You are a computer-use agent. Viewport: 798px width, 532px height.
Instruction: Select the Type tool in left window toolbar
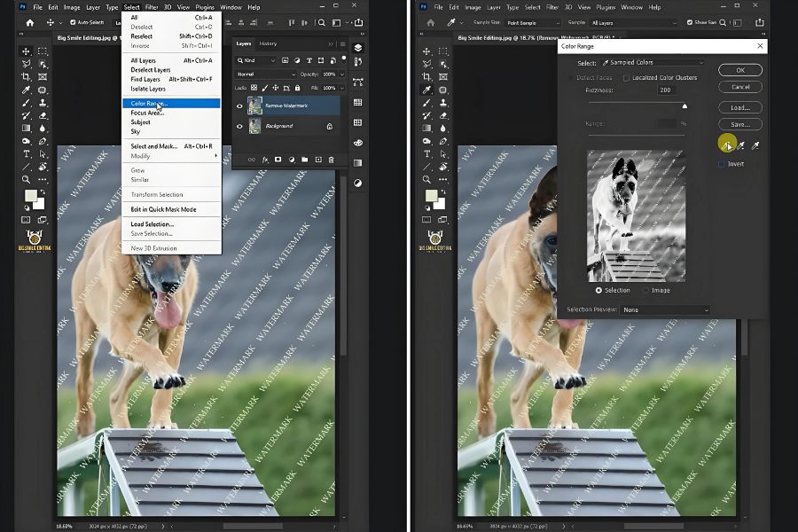click(x=26, y=153)
